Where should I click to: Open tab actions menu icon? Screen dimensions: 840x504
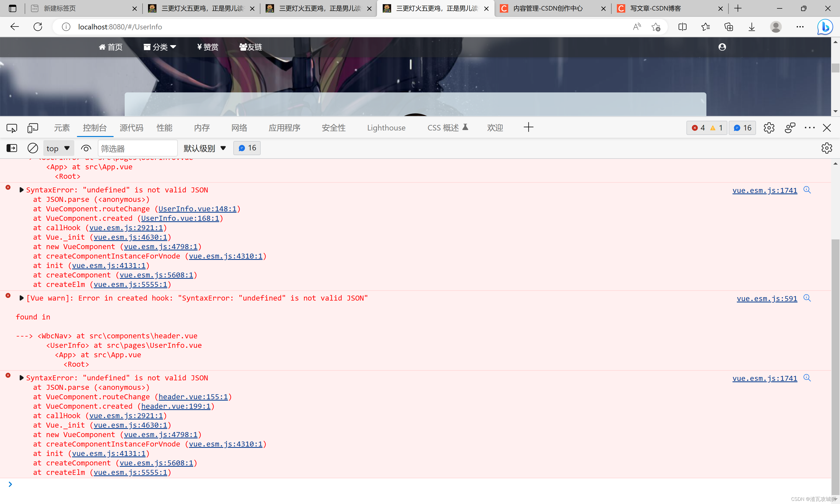pos(13,8)
